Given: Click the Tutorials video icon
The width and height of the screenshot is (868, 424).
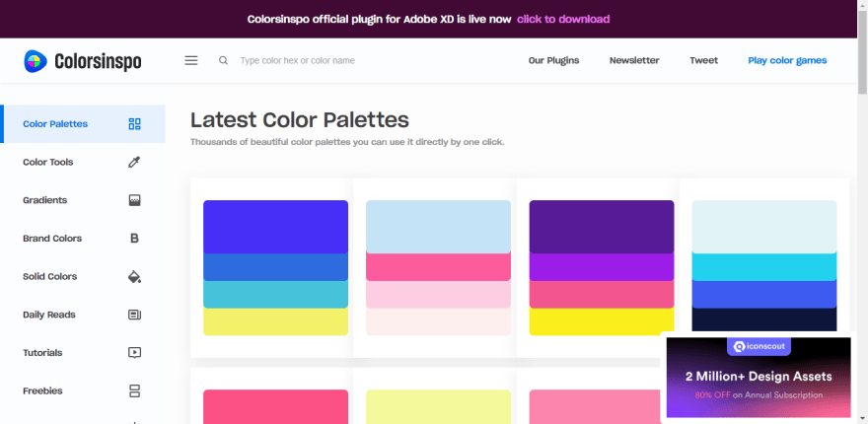Looking at the screenshot, I should point(134,353).
